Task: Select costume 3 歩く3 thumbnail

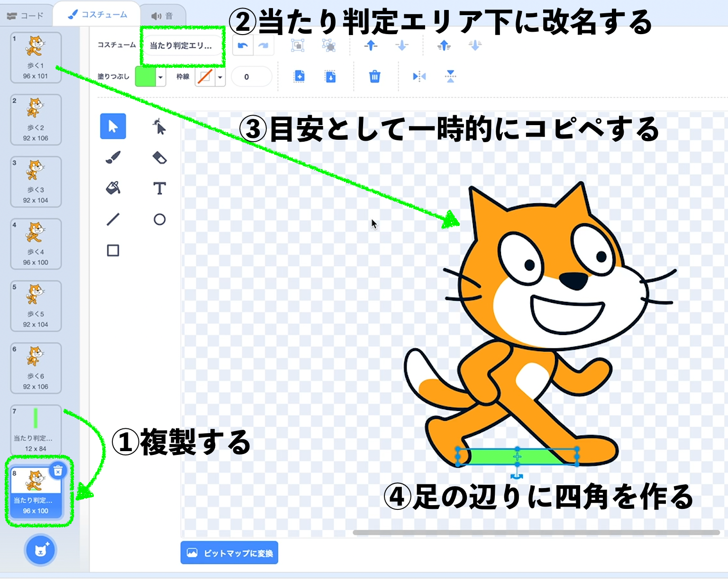Action: point(36,182)
